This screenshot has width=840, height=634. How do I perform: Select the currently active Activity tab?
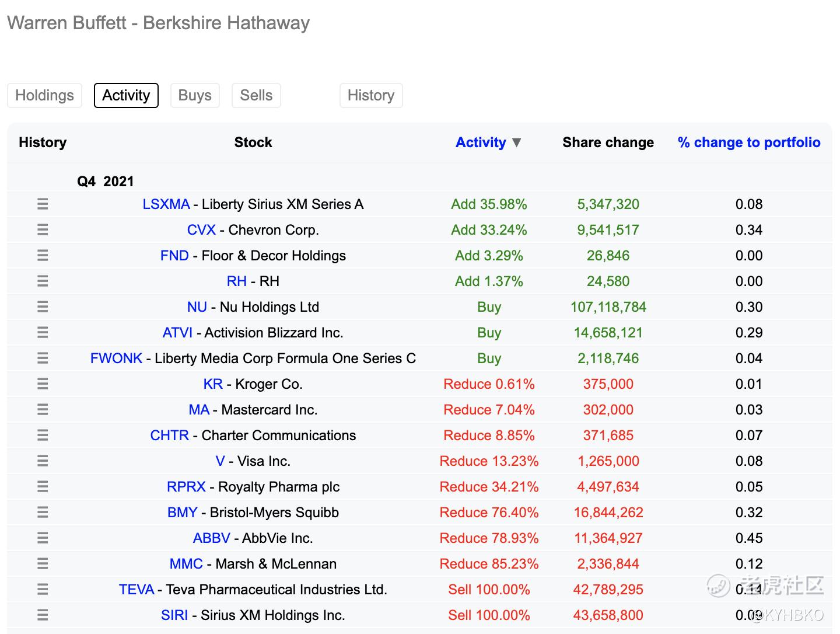click(x=126, y=95)
